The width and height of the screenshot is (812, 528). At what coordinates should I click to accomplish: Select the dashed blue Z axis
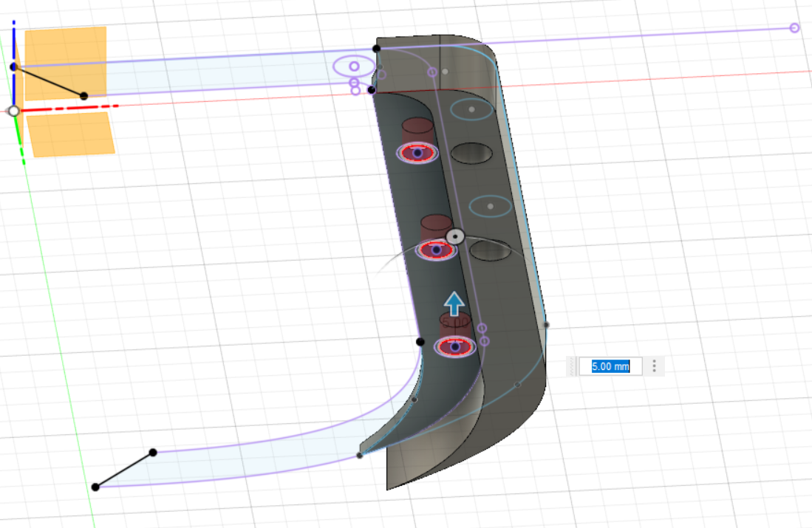pos(14,44)
